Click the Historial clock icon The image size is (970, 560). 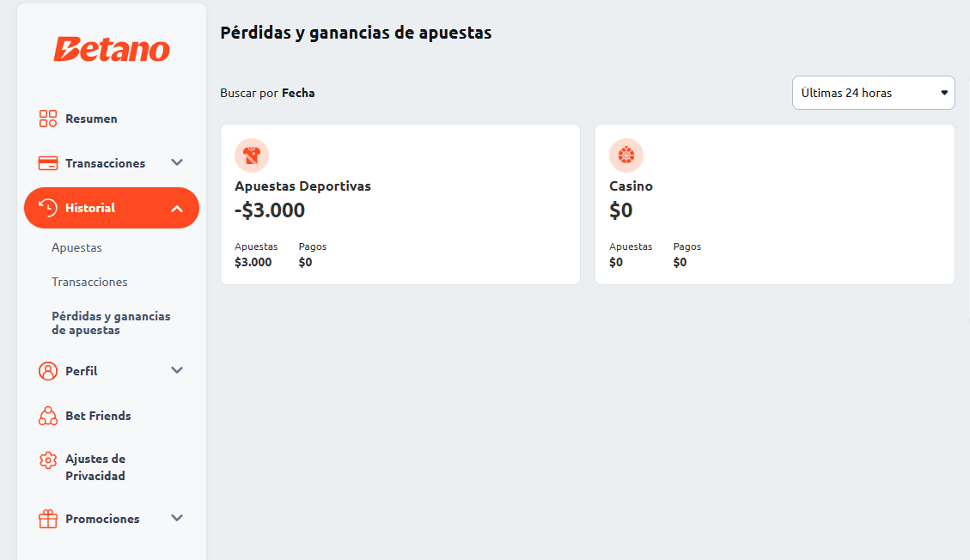[x=47, y=208]
